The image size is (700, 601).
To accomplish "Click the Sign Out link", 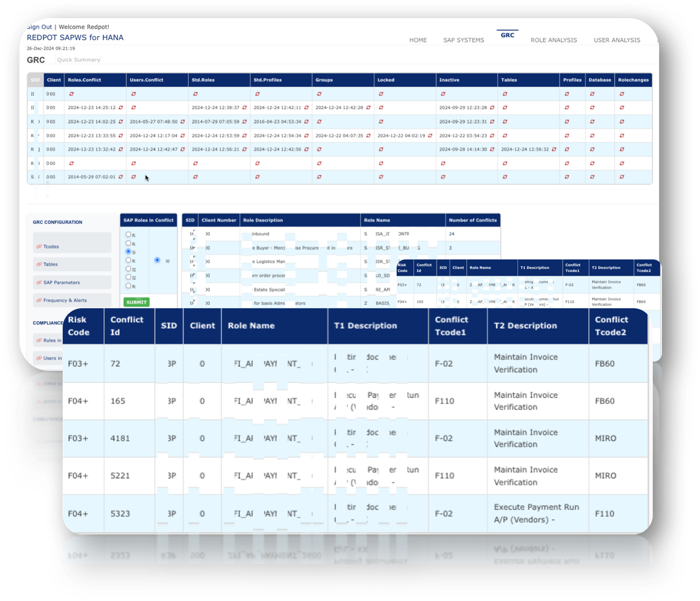I will [x=40, y=27].
